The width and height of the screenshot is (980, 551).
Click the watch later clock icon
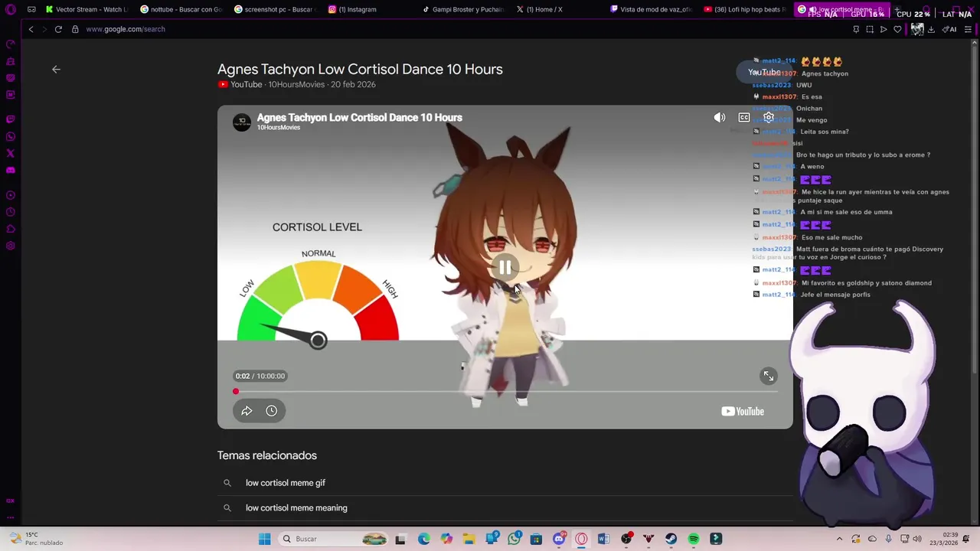pos(271,411)
